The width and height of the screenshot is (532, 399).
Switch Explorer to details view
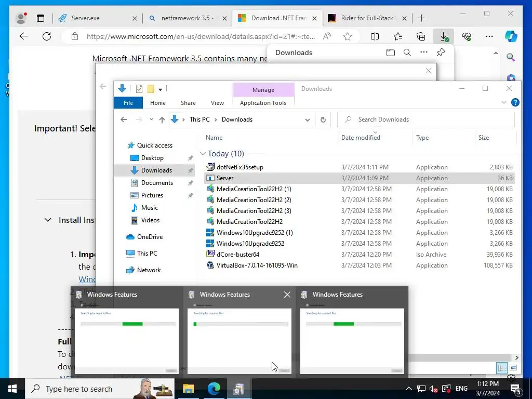coord(502,368)
